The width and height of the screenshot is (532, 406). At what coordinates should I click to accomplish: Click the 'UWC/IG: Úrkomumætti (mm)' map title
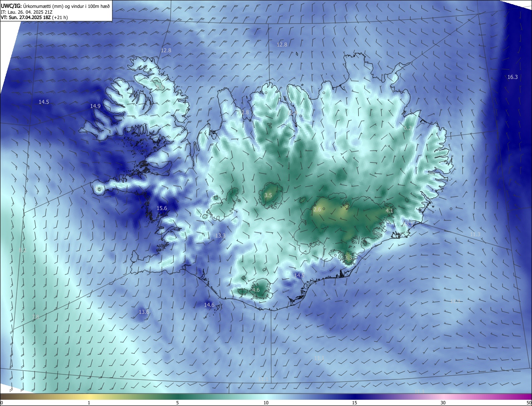[x=55, y=5]
